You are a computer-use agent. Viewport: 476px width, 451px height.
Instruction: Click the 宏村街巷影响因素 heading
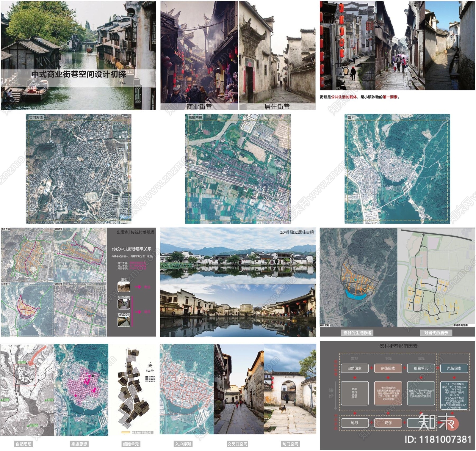coord(398,346)
